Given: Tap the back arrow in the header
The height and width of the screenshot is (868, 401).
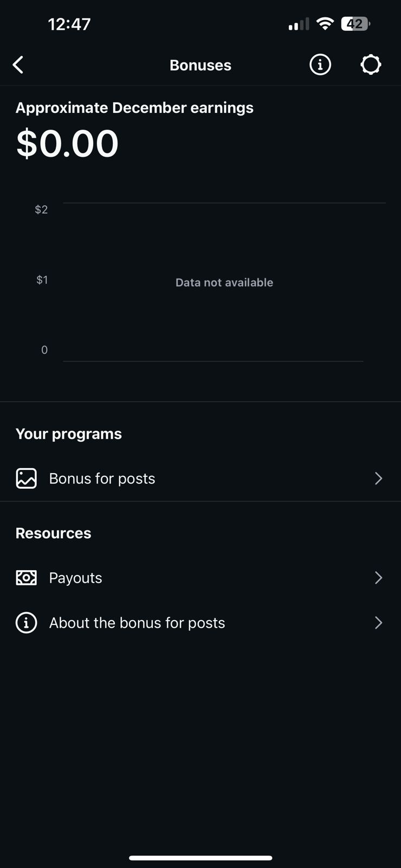Looking at the screenshot, I should (18, 65).
